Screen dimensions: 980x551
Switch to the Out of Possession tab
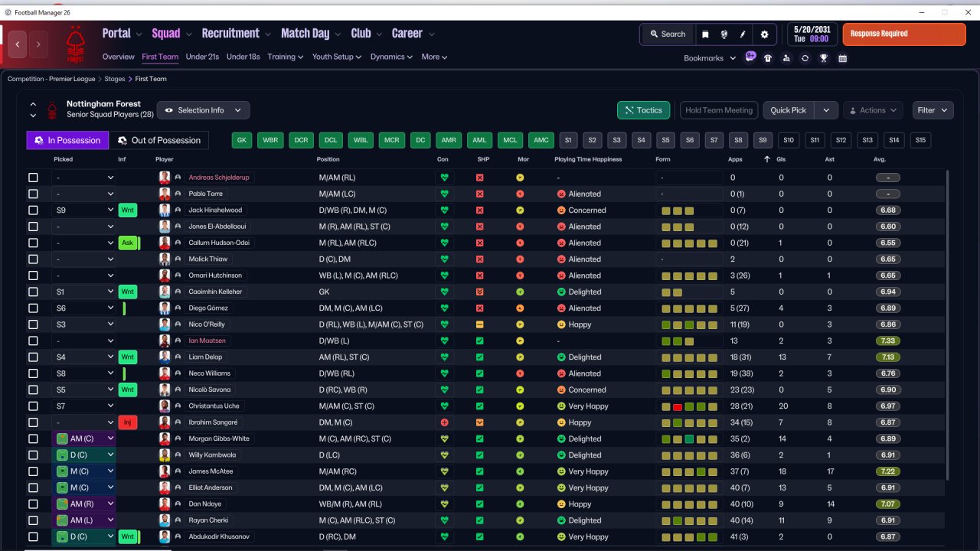click(x=160, y=140)
